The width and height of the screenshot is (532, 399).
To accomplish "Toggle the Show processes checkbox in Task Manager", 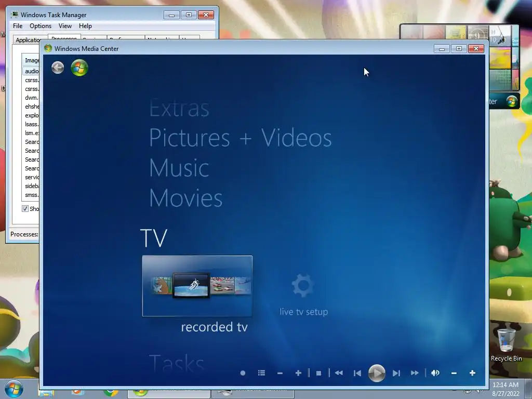I will (25, 209).
